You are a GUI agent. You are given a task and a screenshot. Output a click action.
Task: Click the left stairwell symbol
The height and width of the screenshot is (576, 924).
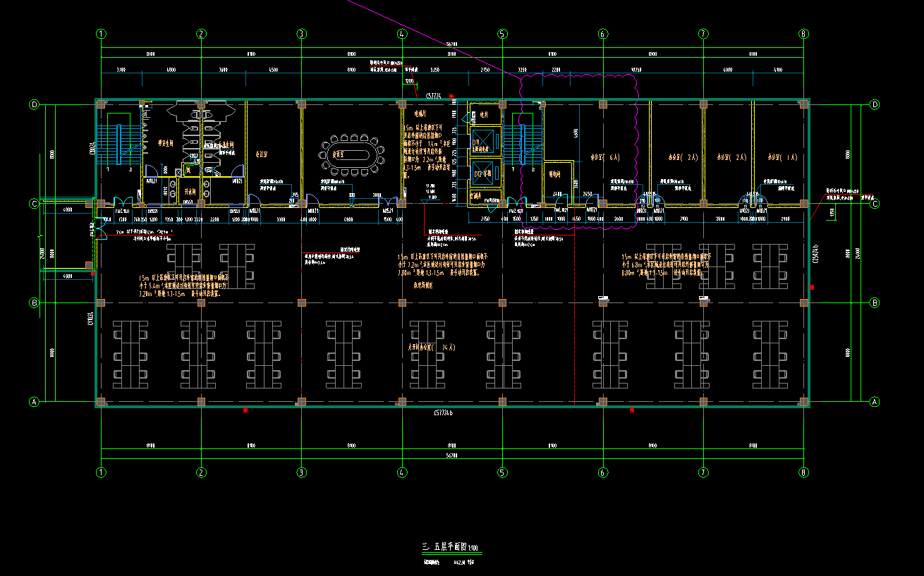tap(120, 142)
